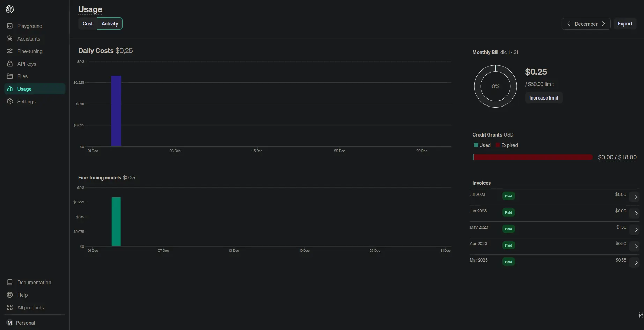This screenshot has width=644, height=330.
Task: Click the Used legend green swatch
Action: [x=476, y=145]
